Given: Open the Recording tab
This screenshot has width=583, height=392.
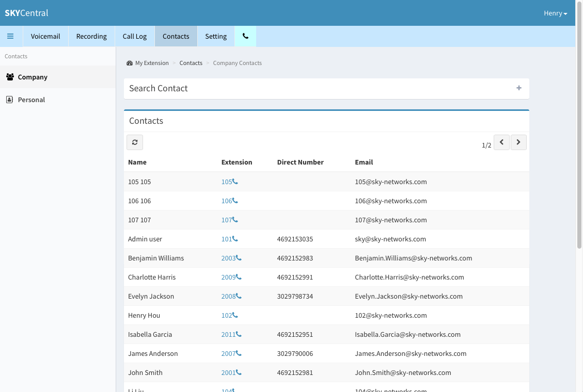Looking at the screenshot, I should click(x=91, y=37).
